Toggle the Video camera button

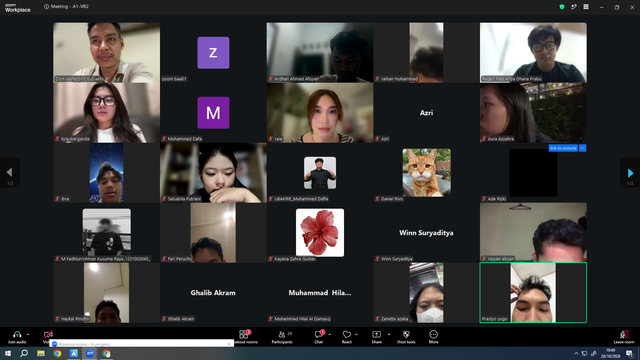pyautogui.click(x=48, y=335)
